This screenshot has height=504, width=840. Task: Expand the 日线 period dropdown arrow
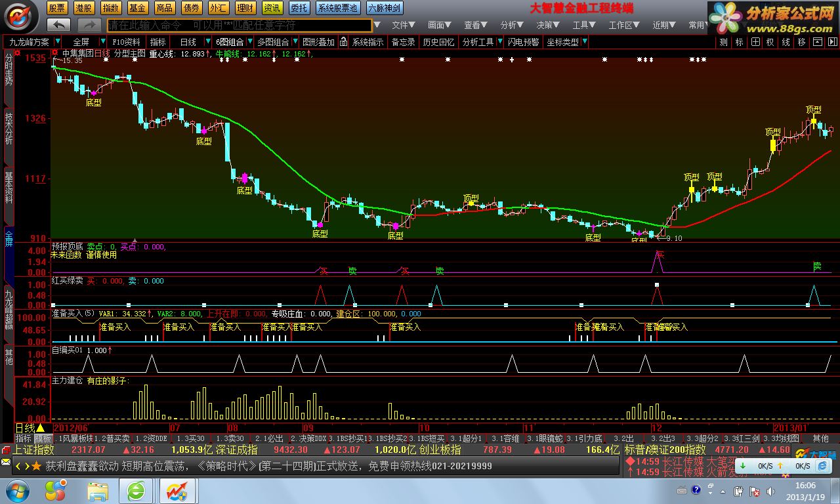pos(207,42)
